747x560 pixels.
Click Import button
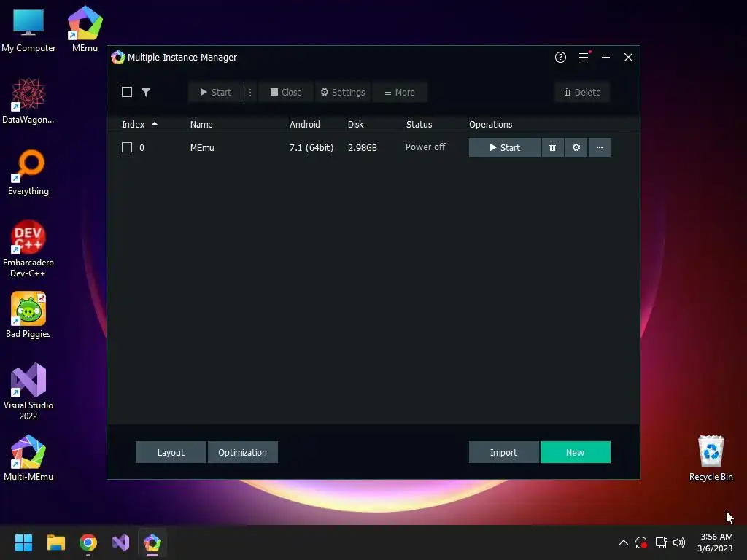pyautogui.click(x=503, y=452)
